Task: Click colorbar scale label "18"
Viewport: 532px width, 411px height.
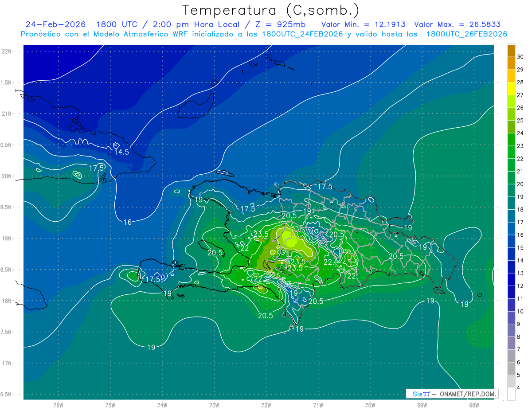Action: (x=521, y=210)
